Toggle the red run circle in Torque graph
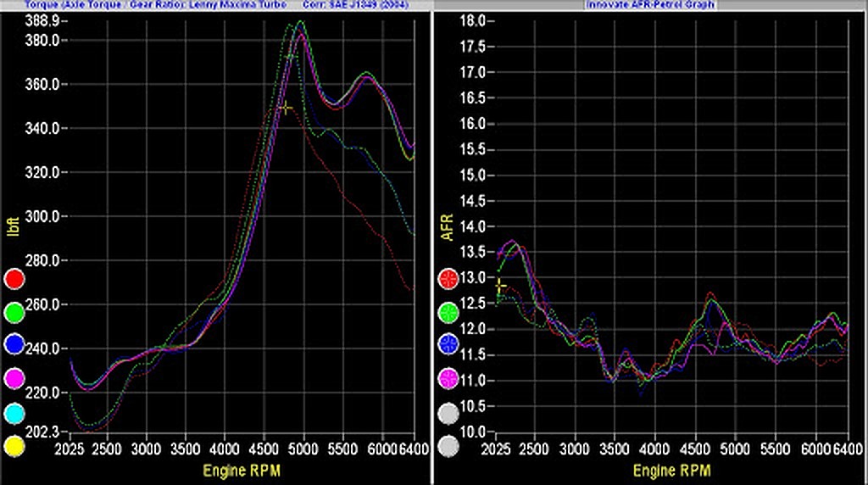Image resolution: width=868 pixels, height=485 pixels. [15, 279]
